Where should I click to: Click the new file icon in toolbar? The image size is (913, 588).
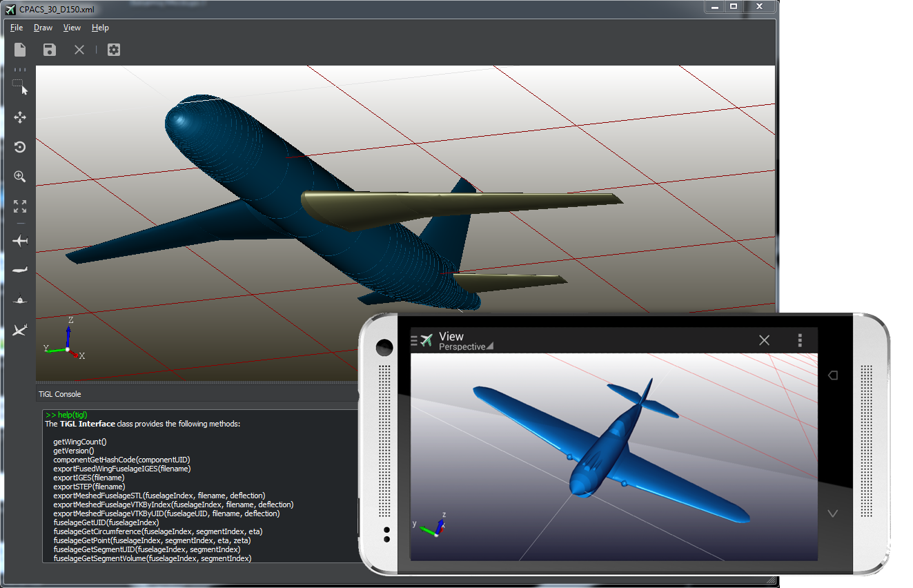(20, 50)
